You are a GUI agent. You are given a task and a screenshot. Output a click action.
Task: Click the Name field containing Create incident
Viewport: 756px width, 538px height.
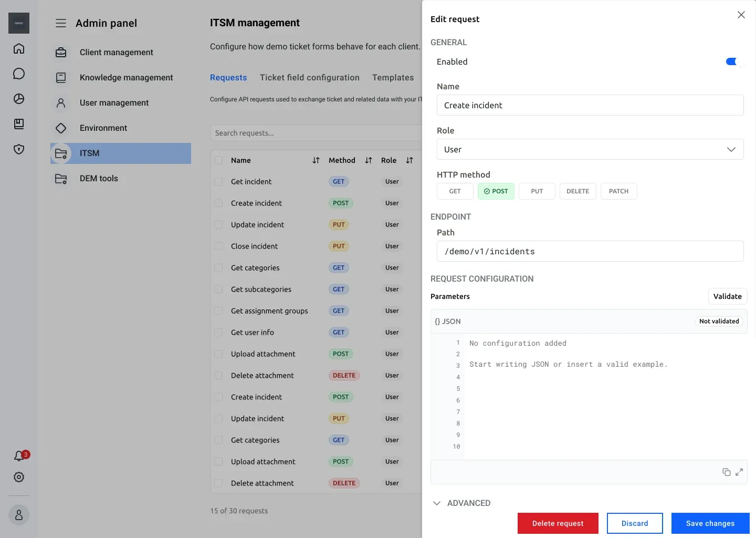[590, 105]
